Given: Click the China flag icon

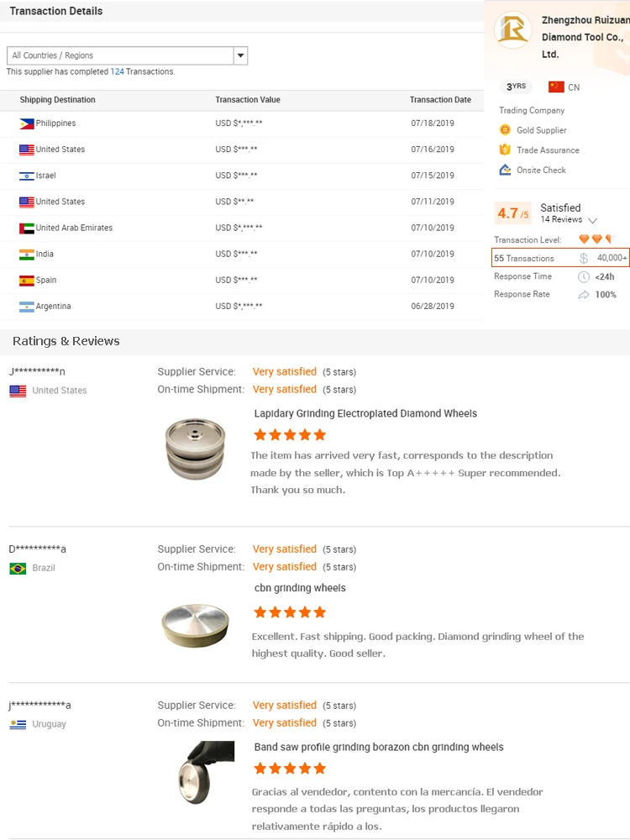Looking at the screenshot, I should (x=555, y=87).
